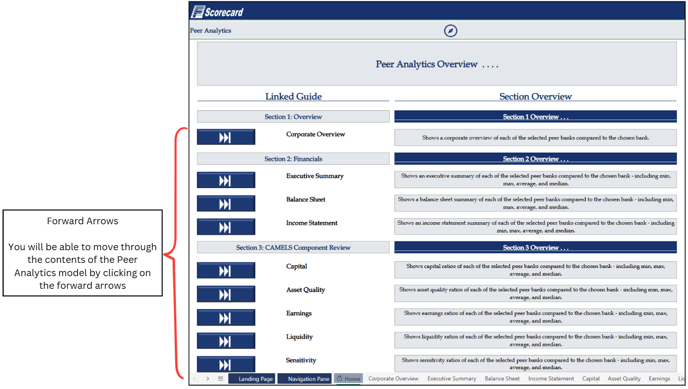Jump to Executive Summary with forward arrow
The width and height of the screenshot is (688, 389).
click(226, 180)
